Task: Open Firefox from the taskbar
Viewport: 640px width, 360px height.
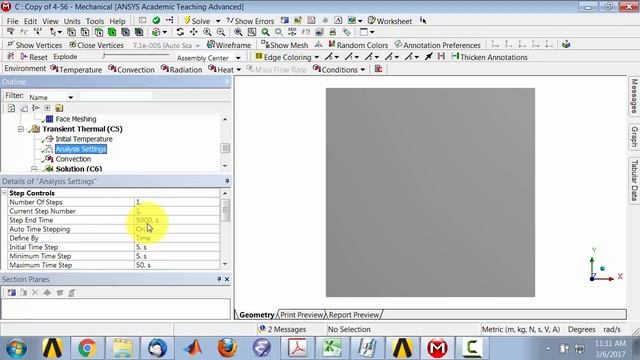Action: (x=227, y=348)
